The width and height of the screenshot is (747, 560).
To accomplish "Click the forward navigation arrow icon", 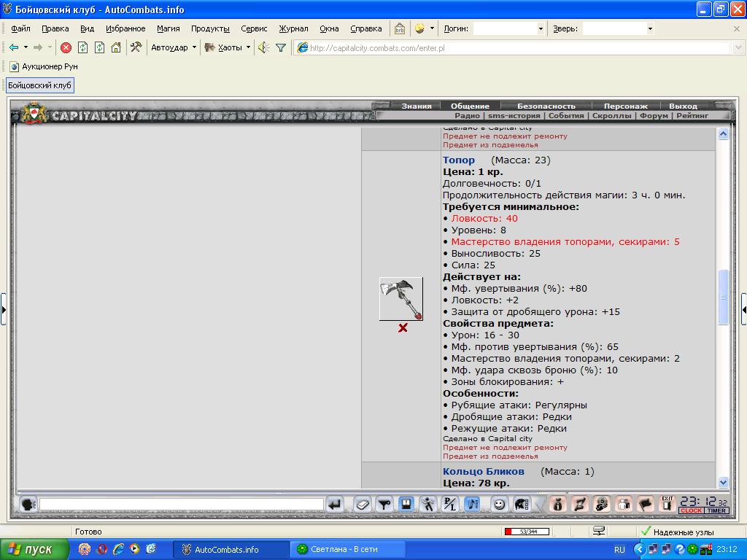I will [38, 47].
